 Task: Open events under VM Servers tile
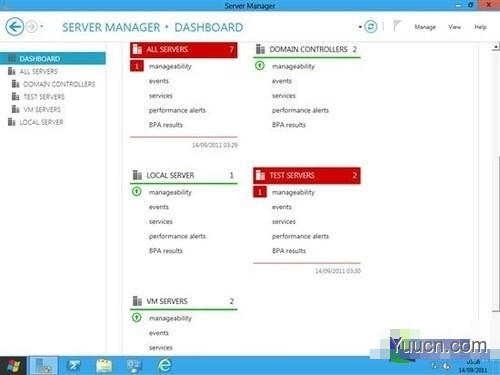[159, 333]
